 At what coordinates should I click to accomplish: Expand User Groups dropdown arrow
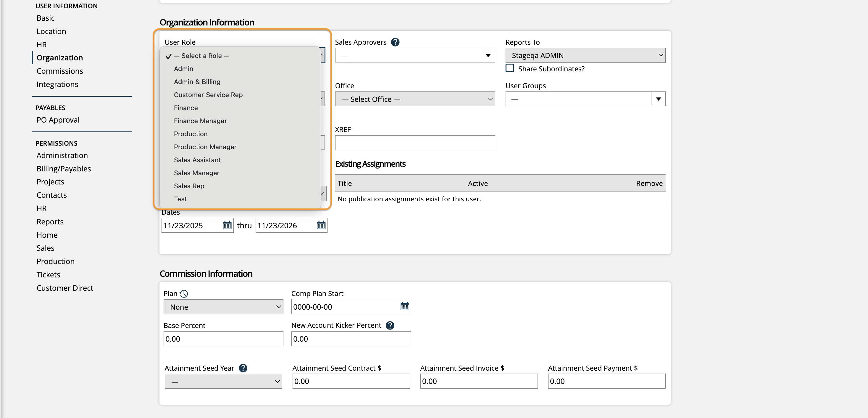pos(658,99)
